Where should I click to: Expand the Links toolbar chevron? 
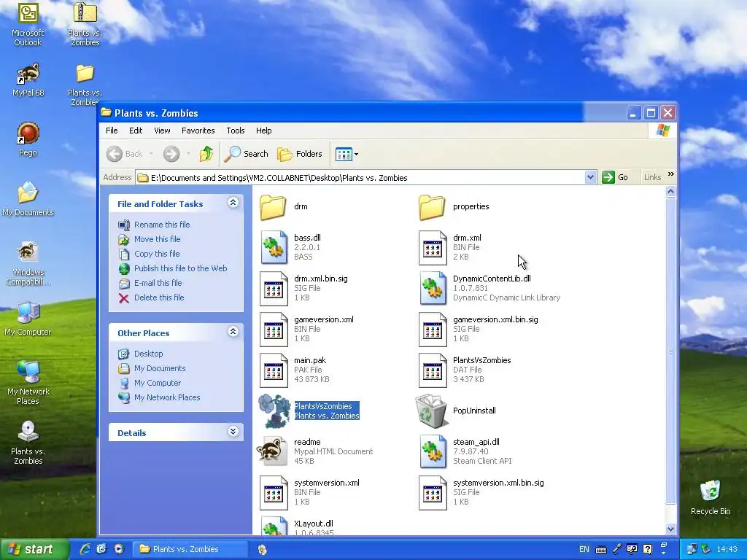(x=671, y=174)
